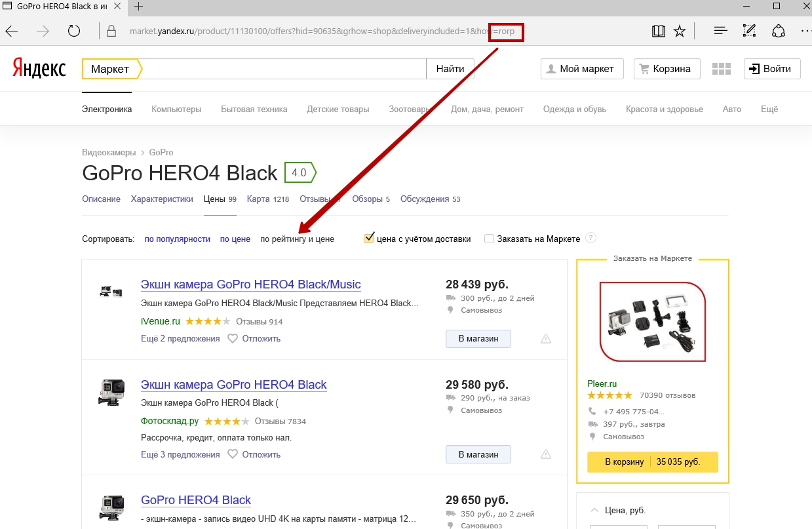This screenshot has width=812, height=529.
Task: Open the Компьютеры category
Action: coord(176,109)
